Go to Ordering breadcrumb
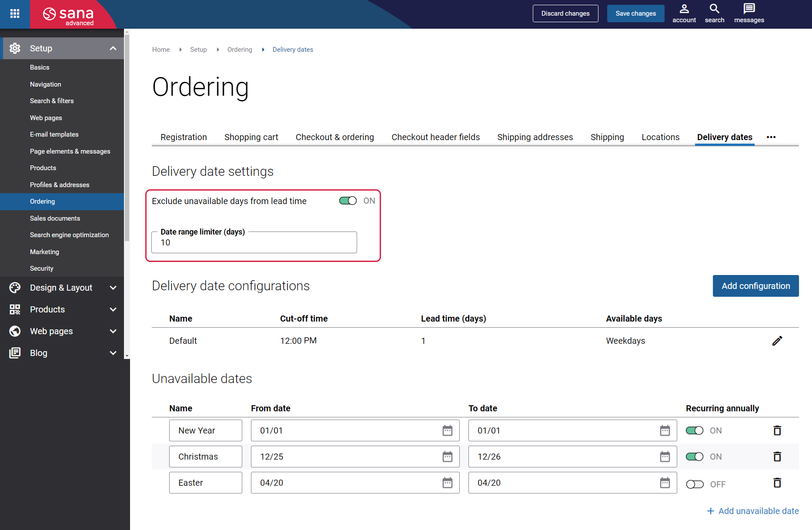Viewport: 812px width, 530px height. click(x=240, y=50)
